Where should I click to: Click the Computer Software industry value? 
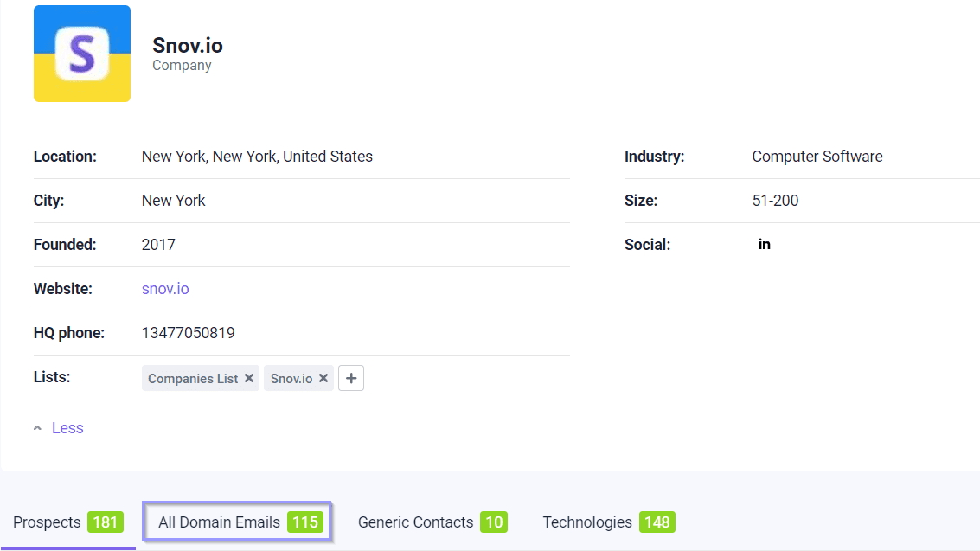pos(817,157)
